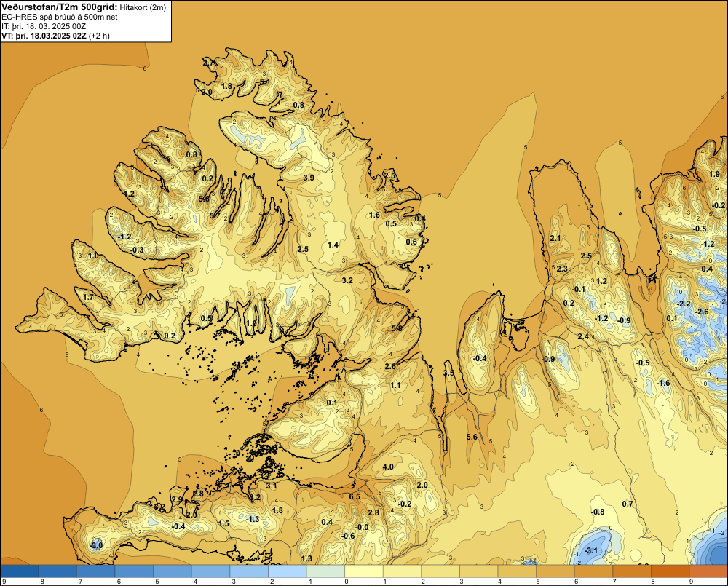
Task: Click legend swatch between 8 and 9
Action: pyautogui.click(x=670, y=571)
